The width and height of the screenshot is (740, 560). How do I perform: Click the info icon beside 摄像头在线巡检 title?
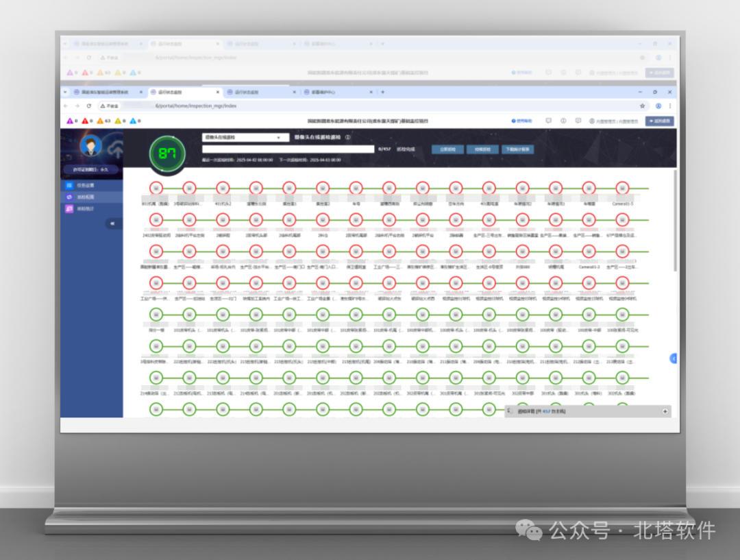click(348, 137)
